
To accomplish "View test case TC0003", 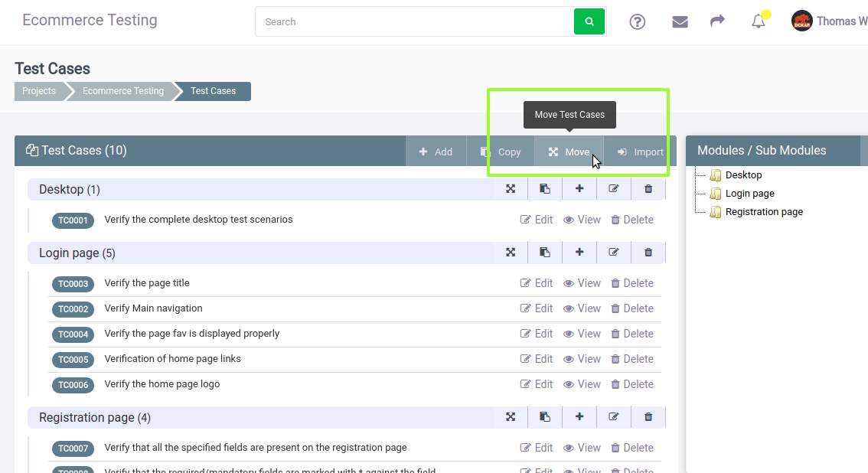I will tap(582, 283).
